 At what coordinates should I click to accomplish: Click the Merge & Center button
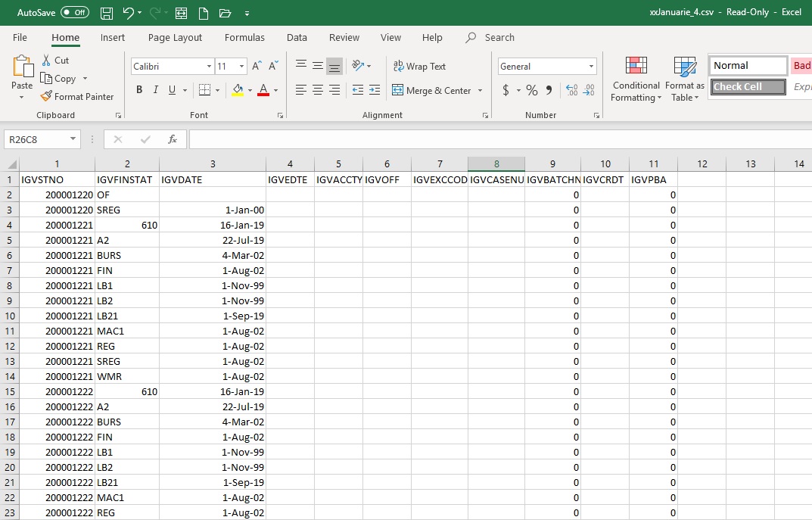(437, 91)
